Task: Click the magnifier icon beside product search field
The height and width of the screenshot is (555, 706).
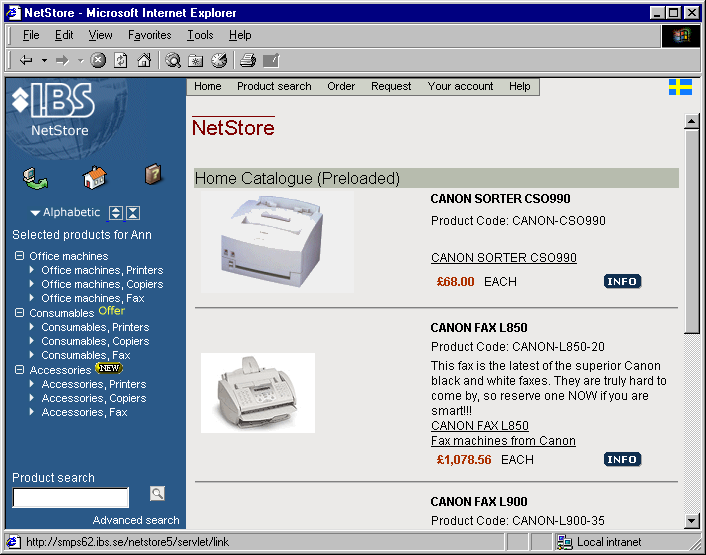Action: 157,493
